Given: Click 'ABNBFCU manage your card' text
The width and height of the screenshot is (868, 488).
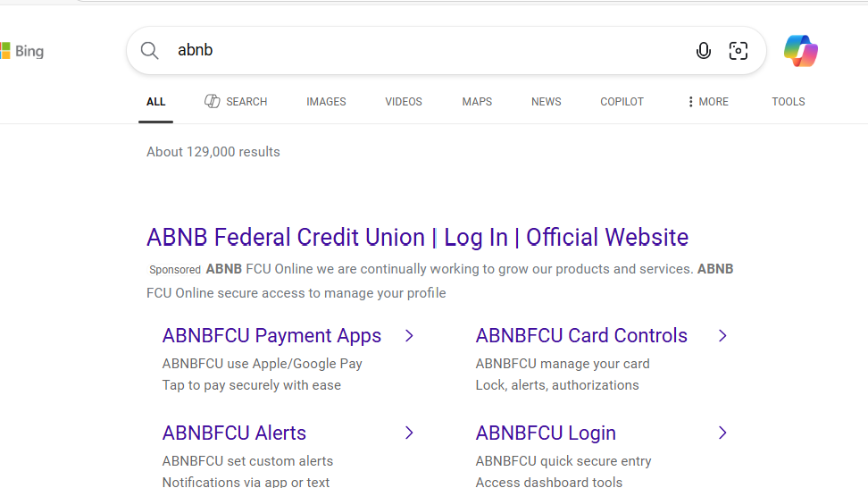Looking at the screenshot, I should tap(563, 364).
